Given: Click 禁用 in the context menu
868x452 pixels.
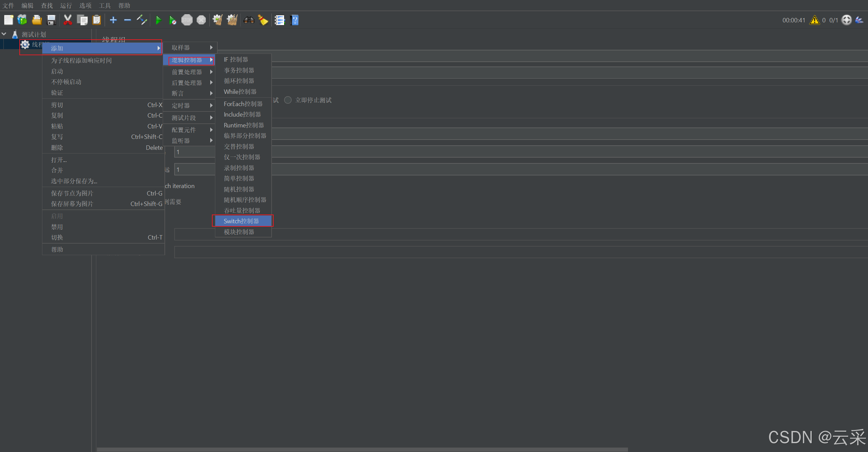Looking at the screenshot, I should (57, 227).
